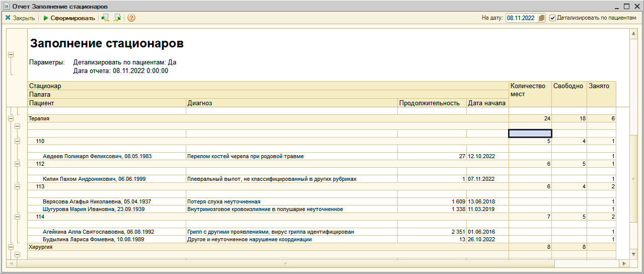The height and width of the screenshot is (274, 644).
Task: Click the horizontal scrollbar right arrow
Action: (624, 263)
